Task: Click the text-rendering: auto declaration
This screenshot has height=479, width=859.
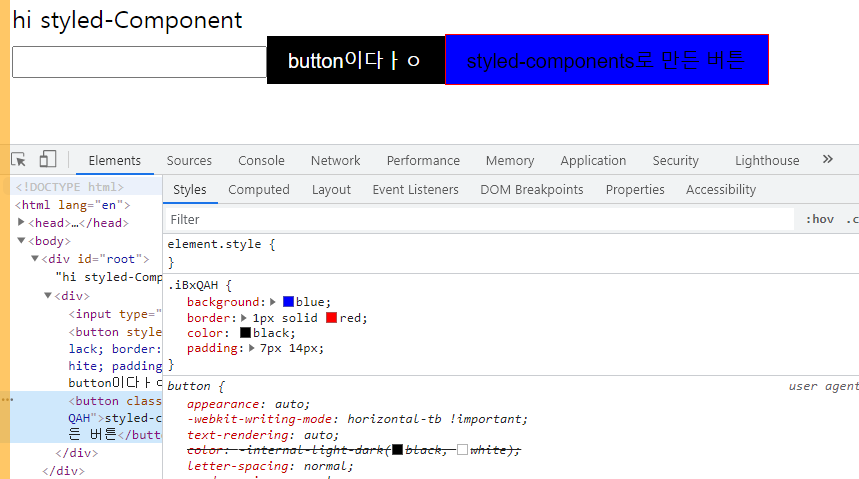Action: point(263,435)
